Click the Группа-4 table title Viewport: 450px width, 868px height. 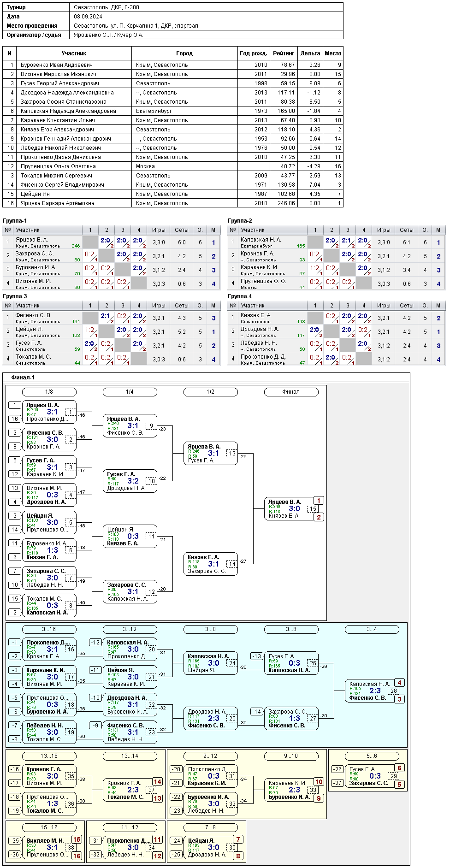(x=240, y=296)
